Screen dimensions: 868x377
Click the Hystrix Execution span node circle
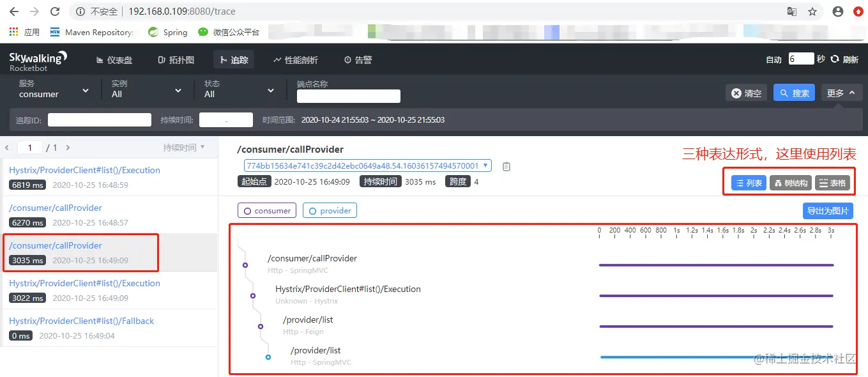click(x=253, y=295)
